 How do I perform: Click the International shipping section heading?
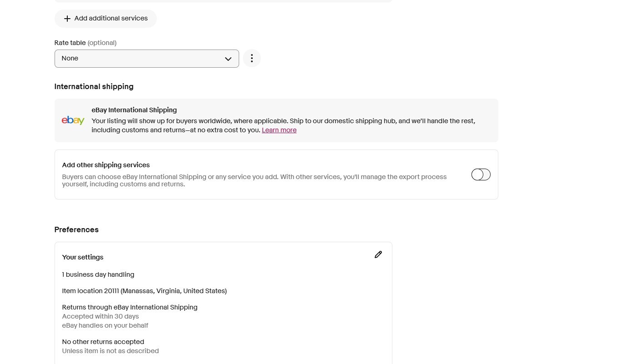[94, 86]
